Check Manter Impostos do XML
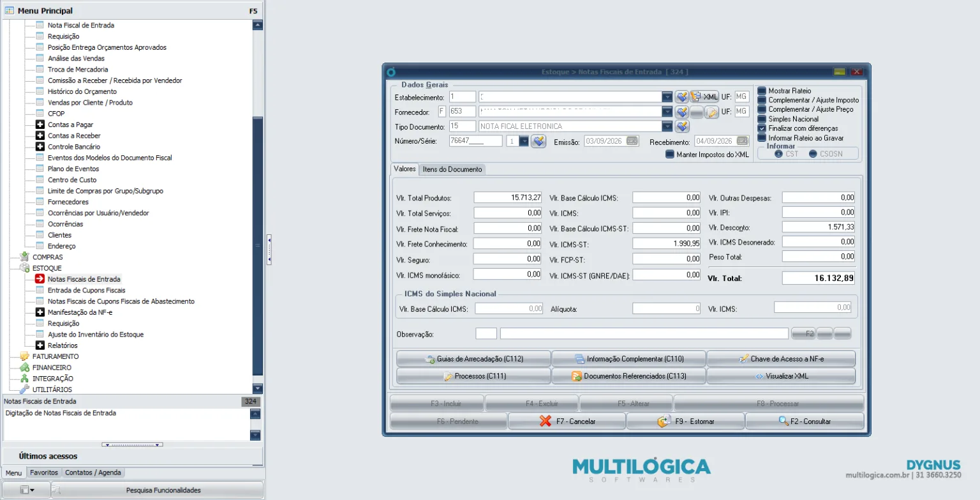 [x=670, y=155]
